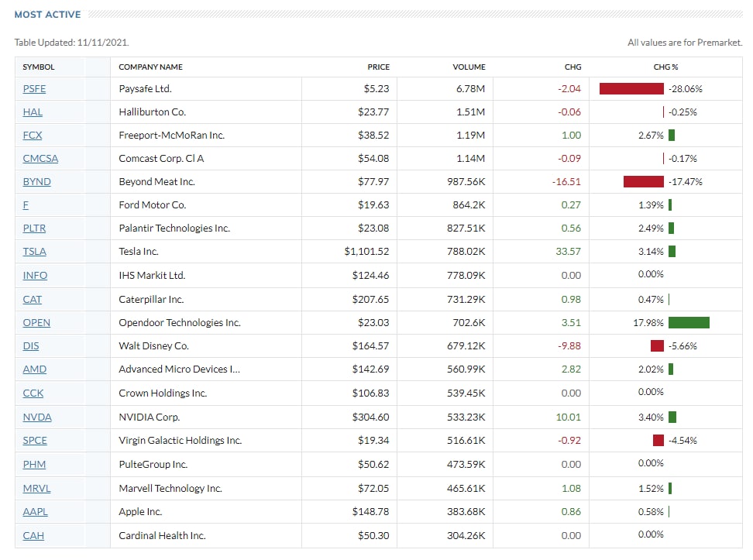Click the Tesla change value 33.57
This screenshot has width=753, height=560.
click(568, 252)
